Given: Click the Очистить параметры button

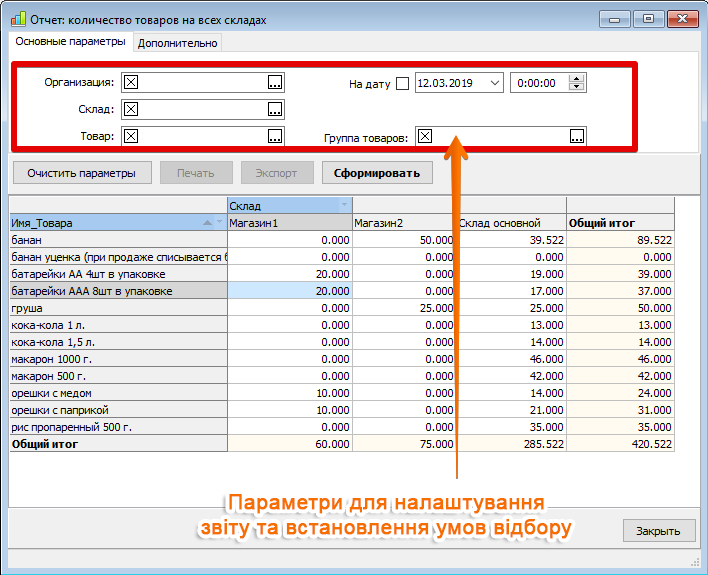Looking at the screenshot, I should [82, 173].
